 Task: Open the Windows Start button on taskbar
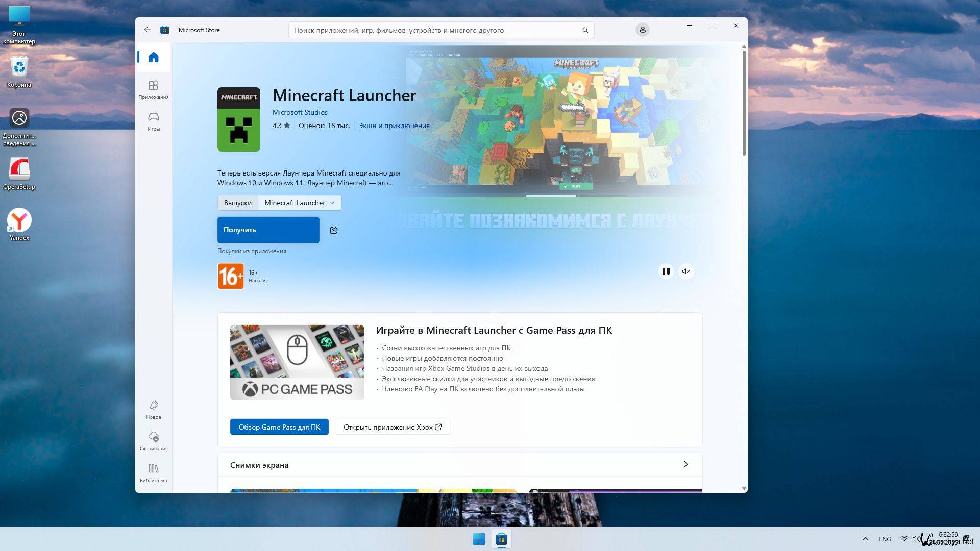(x=479, y=539)
